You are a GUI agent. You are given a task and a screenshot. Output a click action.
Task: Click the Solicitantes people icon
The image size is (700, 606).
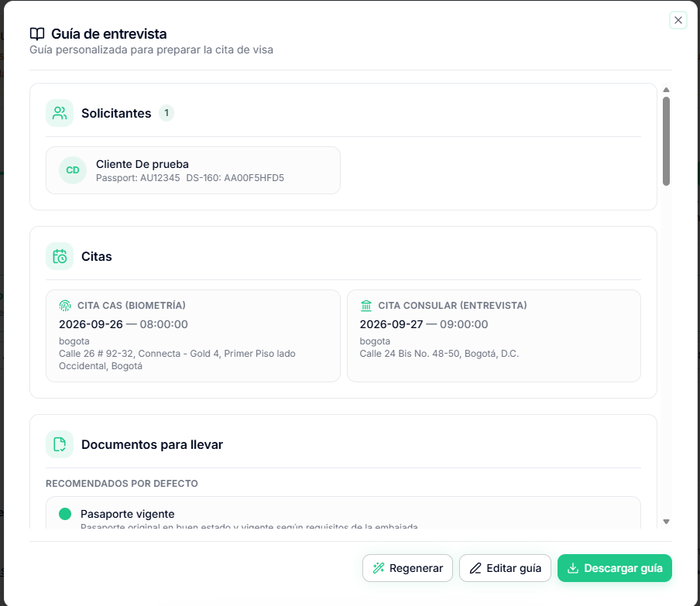point(60,113)
